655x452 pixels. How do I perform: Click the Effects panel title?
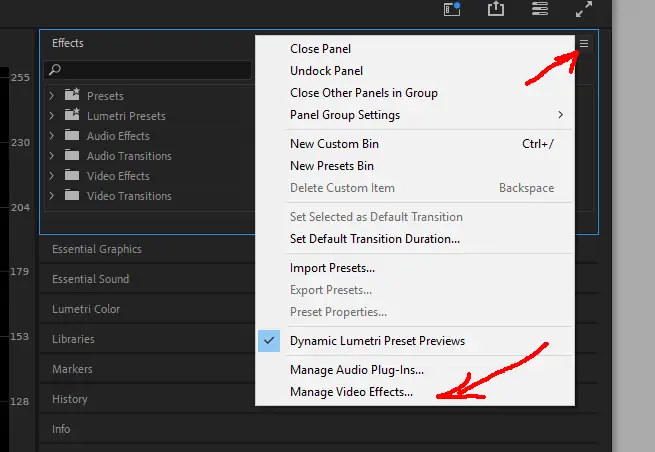point(68,43)
